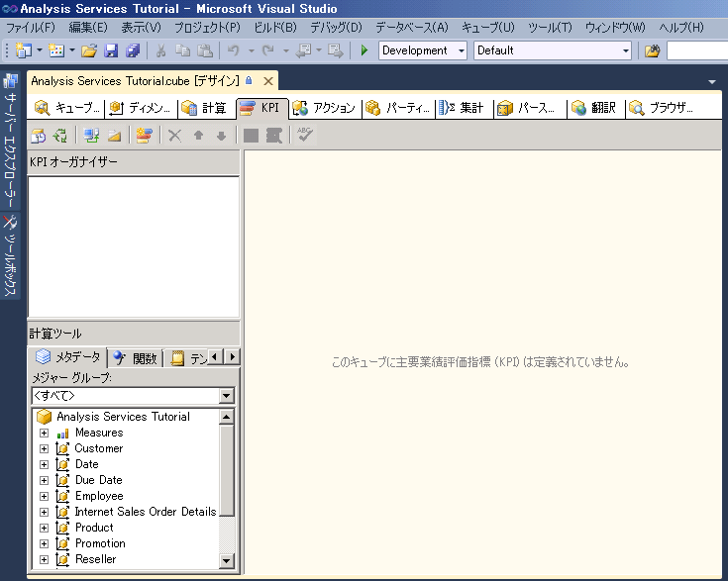
Task: Save the current file with the floppy icon
Action: coord(111,50)
